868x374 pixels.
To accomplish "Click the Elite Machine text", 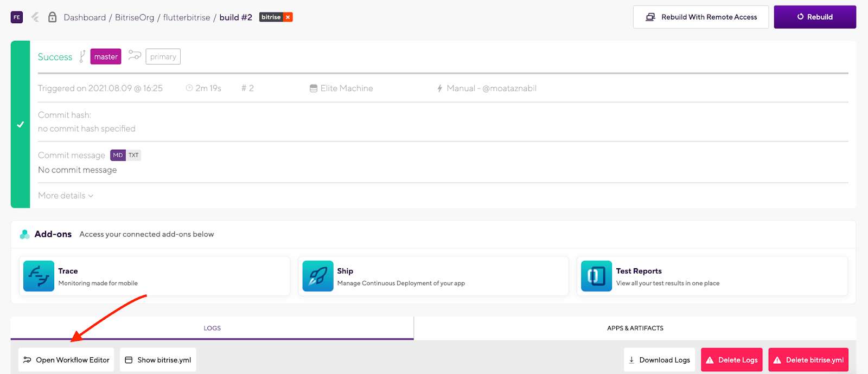I will (x=347, y=88).
